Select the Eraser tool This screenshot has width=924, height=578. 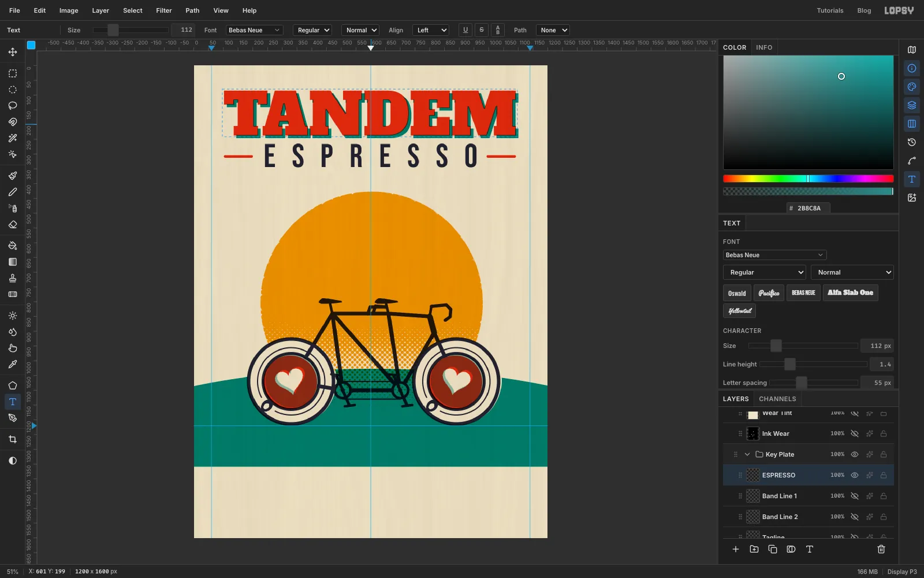coord(13,224)
